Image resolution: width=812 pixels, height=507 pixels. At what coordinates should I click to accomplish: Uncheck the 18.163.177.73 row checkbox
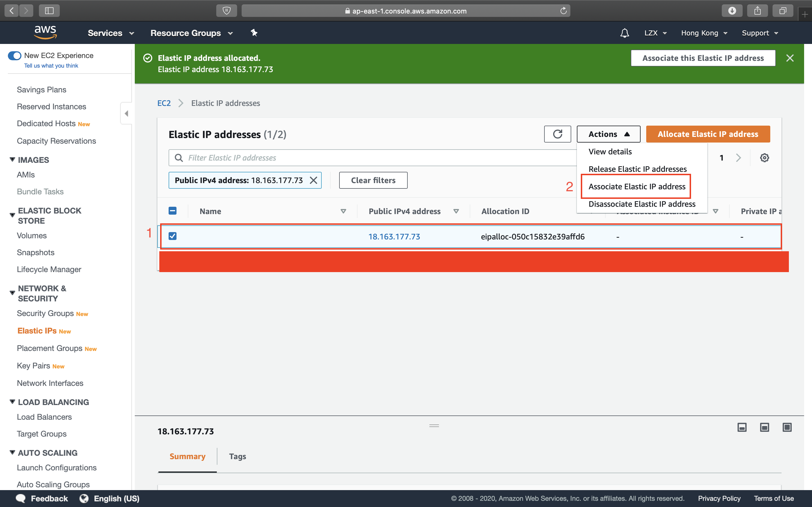click(x=173, y=236)
